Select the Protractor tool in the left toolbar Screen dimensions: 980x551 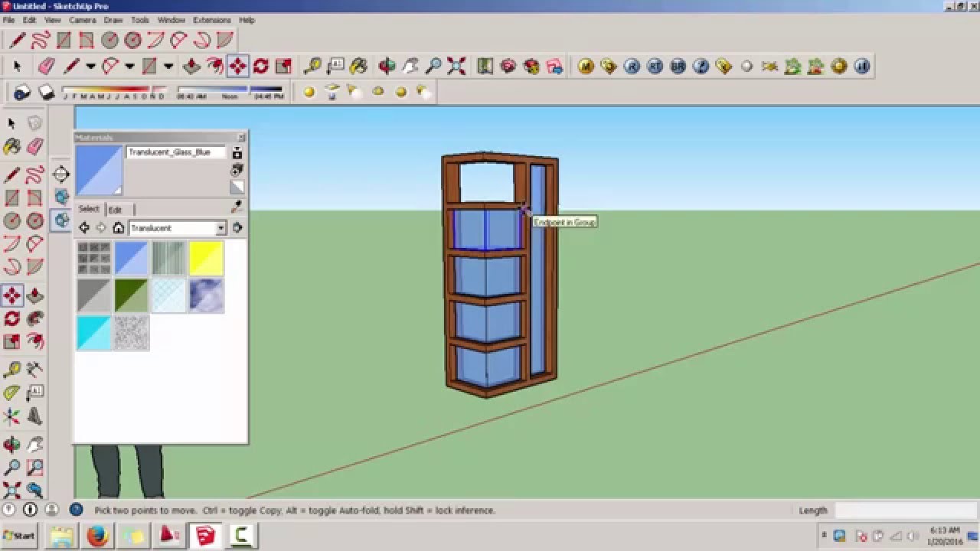pyautogui.click(x=11, y=393)
